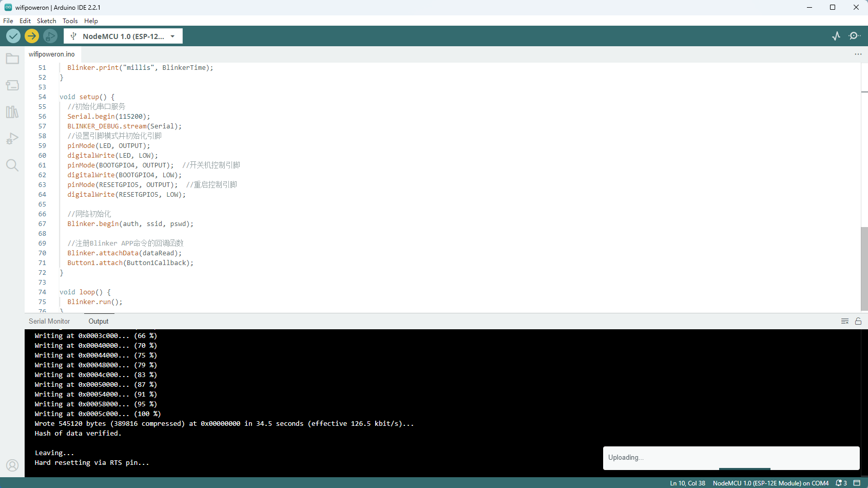Screen dimensions: 868x488
Task: Click the Wrote 545120 bytes output line
Action: pyautogui.click(x=224, y=424)
